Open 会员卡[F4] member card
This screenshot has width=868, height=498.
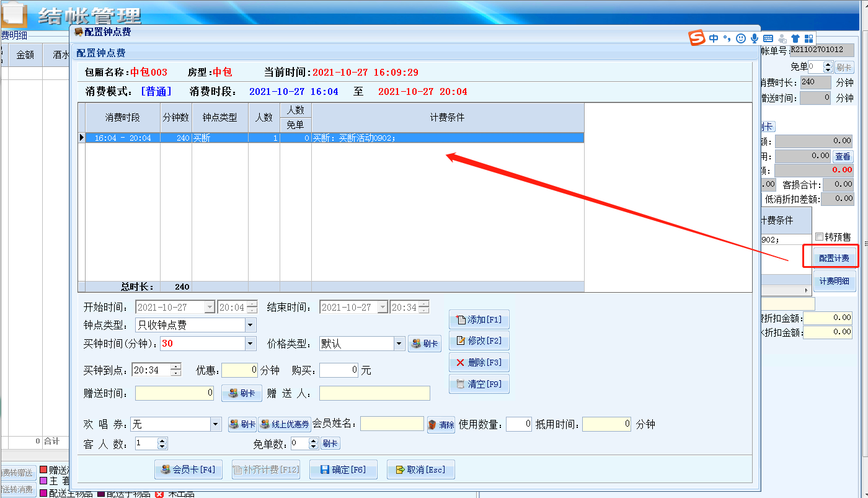pyautogui.click(x=188, y=470)
